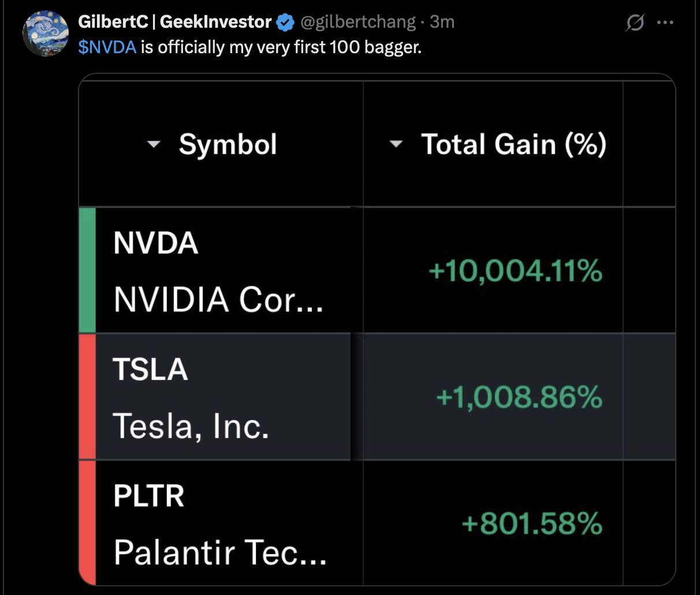Viewport: 700px width, 595px height.
Task: Click the $NVDA cashtag link
Action: click(x=107, y=47)
